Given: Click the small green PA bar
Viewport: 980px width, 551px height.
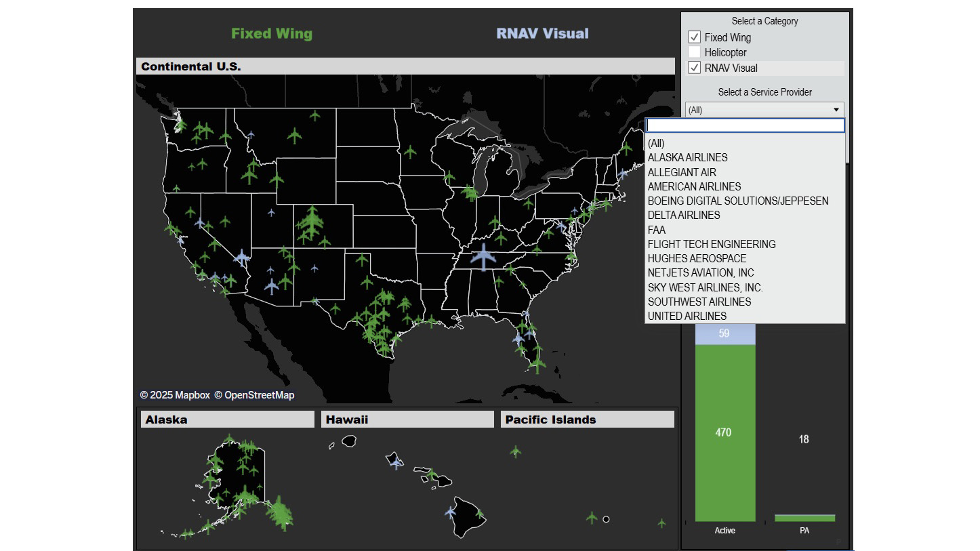Looking at the screenshot, I should tap(804, 518).
